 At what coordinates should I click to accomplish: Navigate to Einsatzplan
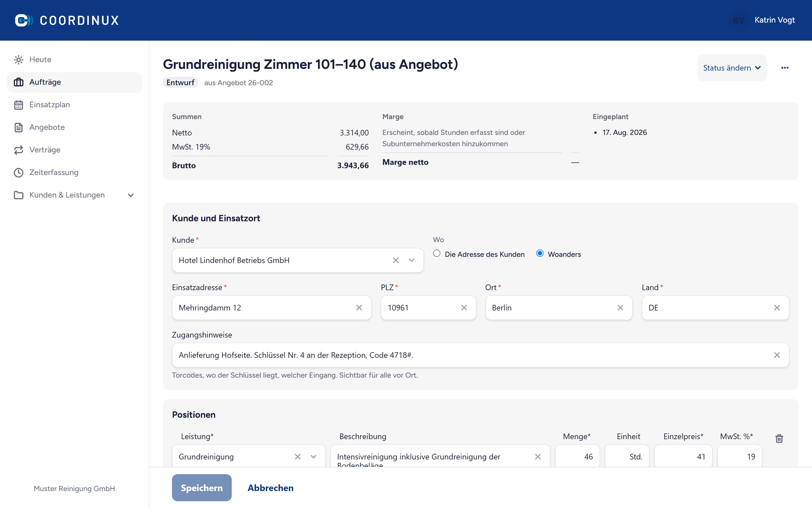tap(74, 105)
